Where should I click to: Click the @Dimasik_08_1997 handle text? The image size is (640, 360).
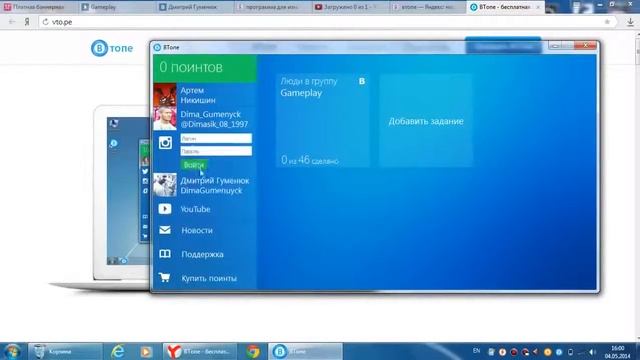[214, 124]
